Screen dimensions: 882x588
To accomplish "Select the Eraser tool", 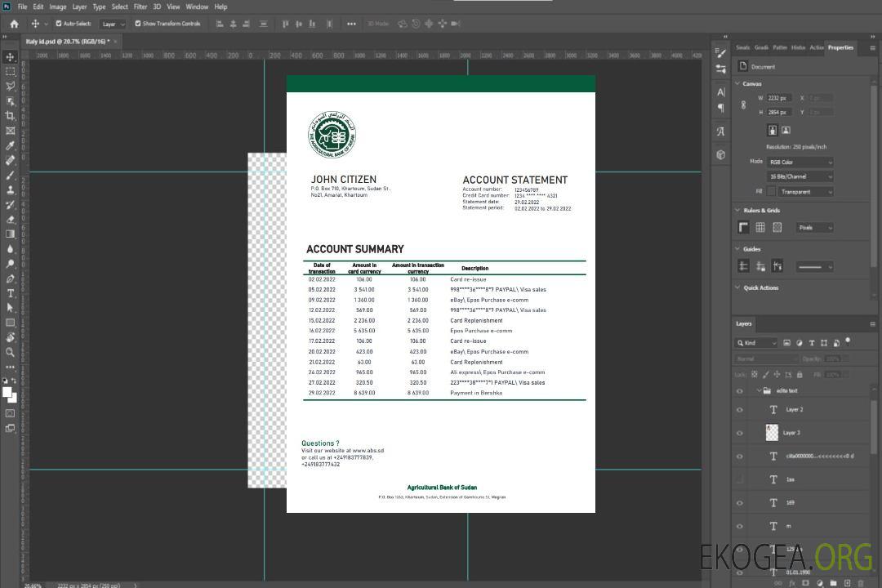I will [x=10, y=219].
